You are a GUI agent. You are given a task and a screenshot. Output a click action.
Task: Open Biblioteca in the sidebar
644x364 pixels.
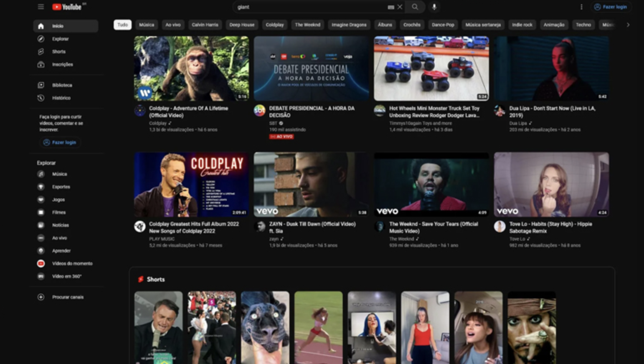pos(62,85)
